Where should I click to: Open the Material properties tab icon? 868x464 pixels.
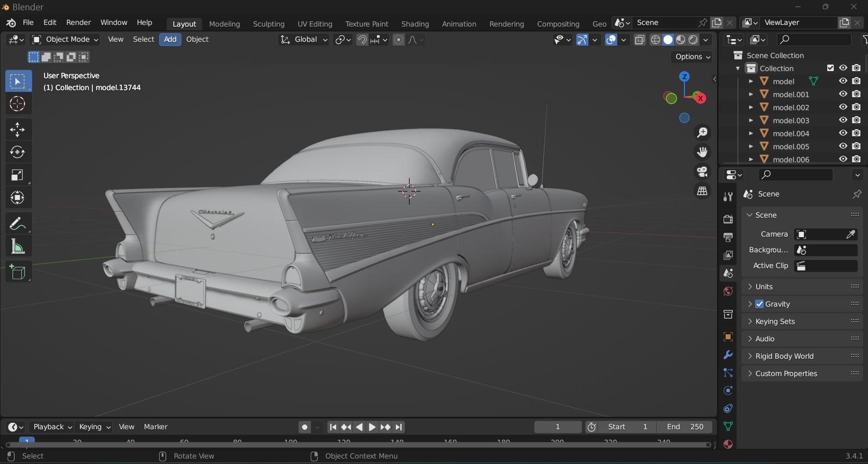pos(728,444)
